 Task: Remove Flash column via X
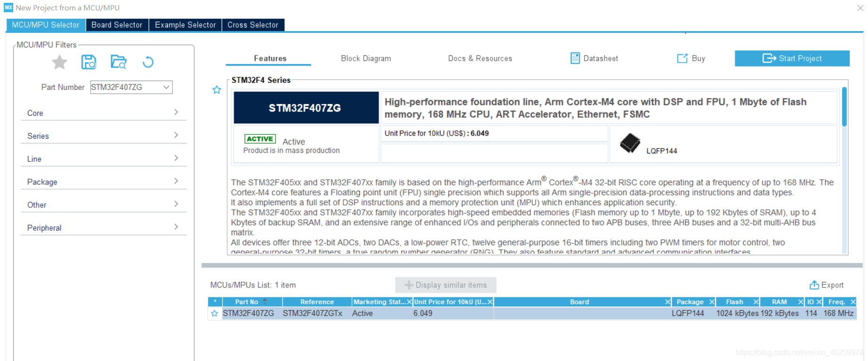point(756,302)
